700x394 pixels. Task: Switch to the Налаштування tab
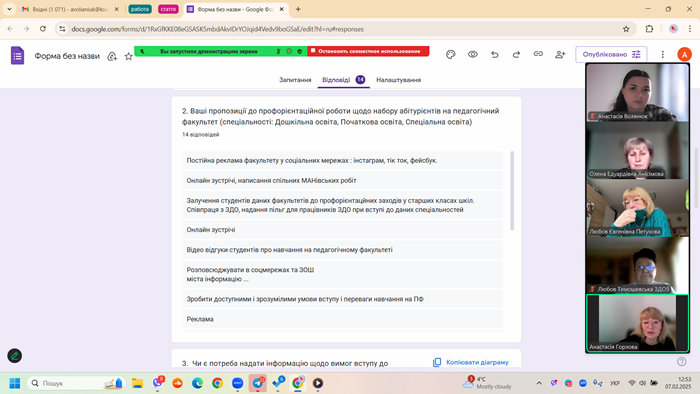click(398, 80)
